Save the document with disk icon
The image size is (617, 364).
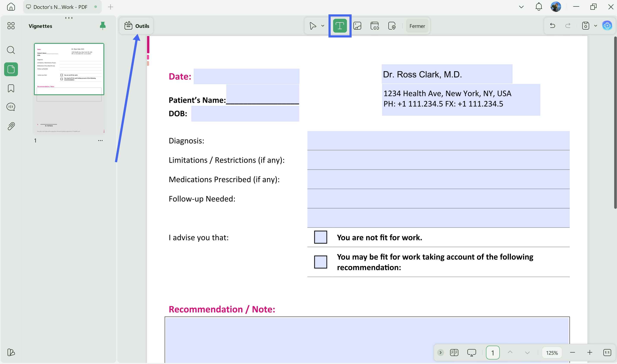click(586, 25)
